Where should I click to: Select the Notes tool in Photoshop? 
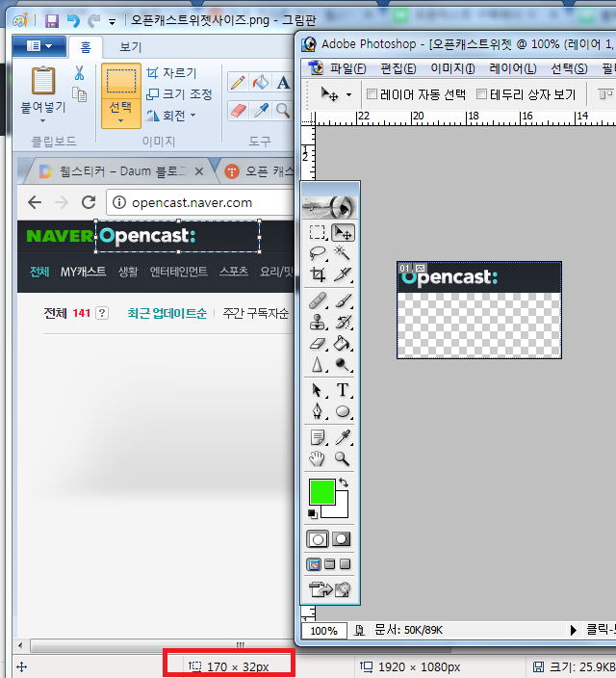click(x=318, y=437)
